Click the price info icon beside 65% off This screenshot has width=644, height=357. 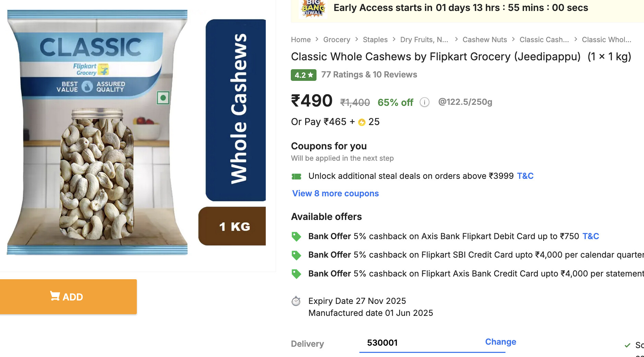click(x=425, y=102)
